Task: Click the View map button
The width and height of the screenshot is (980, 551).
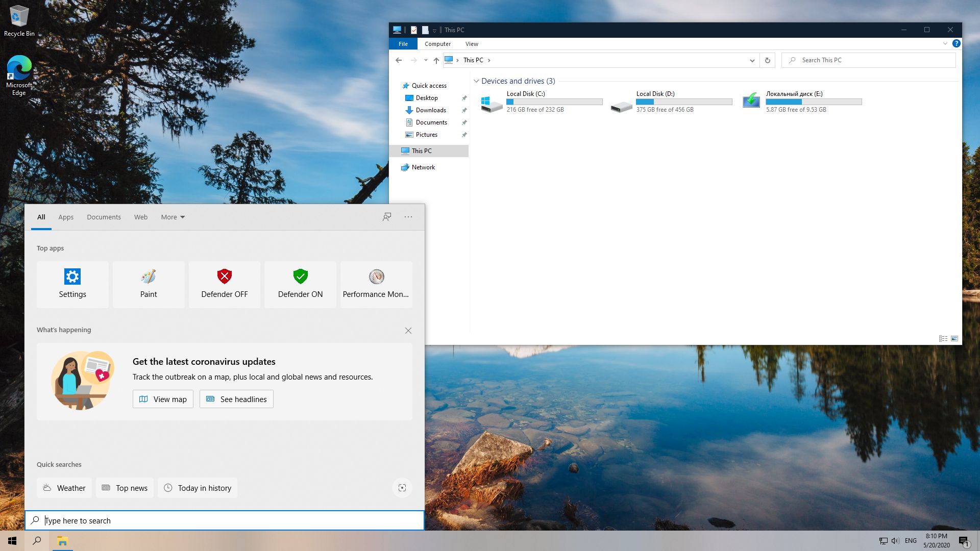Action: pos(163,399)
